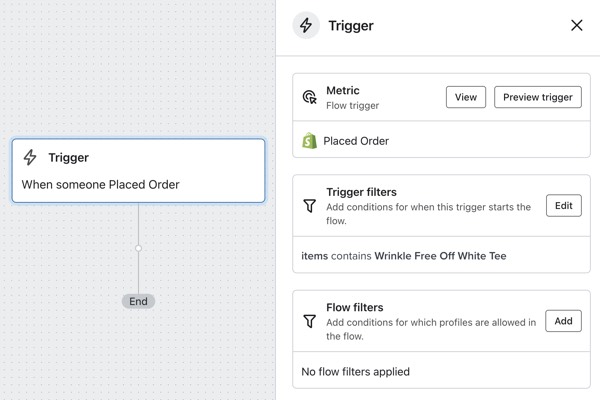The width and height of the screenshot is (600, 400).
Task: Click the lightning bolt icon in the canvas Trigger node
Action: pos(30,158)
